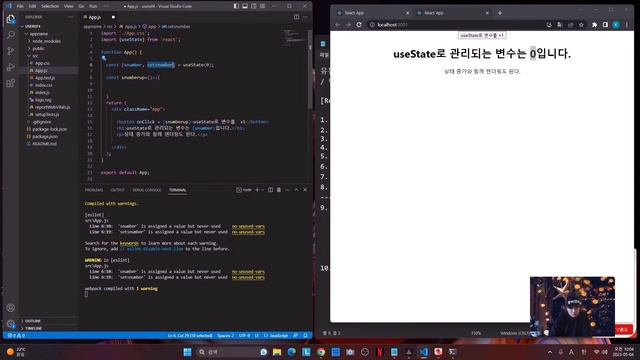The height and width of the screenshot is (360, 640).
Task: Toggle the Secondary Side Bar layout button
Action: coord(254,6)
